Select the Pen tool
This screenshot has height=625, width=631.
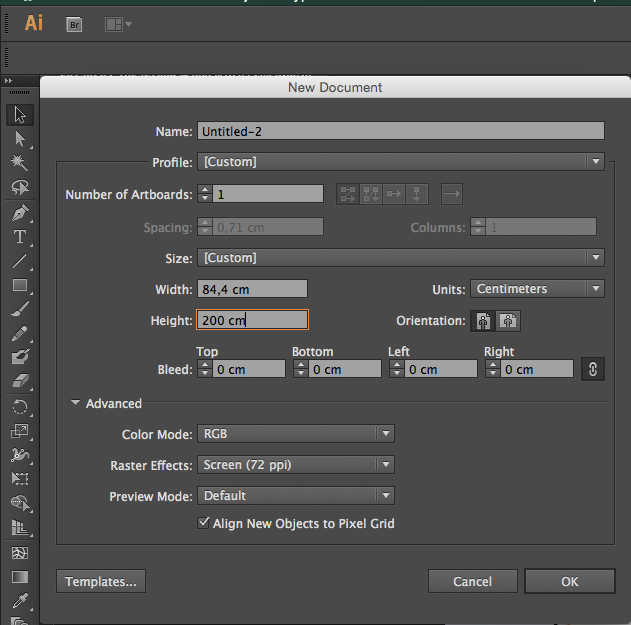(x=20, y=212)
